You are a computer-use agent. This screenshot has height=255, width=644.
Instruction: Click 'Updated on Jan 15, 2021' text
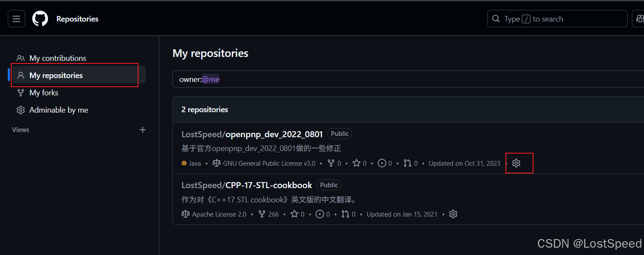(402, 214)
